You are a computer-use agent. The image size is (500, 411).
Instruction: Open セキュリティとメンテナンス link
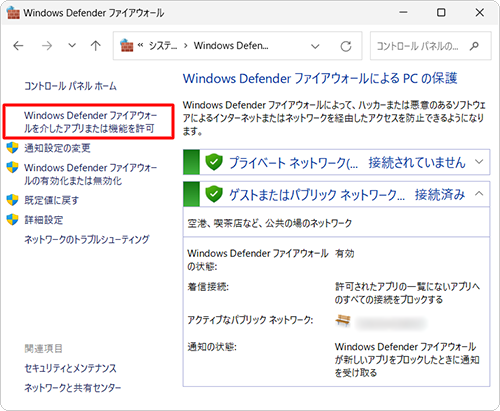pyautogui.click(x=70, y=368)
